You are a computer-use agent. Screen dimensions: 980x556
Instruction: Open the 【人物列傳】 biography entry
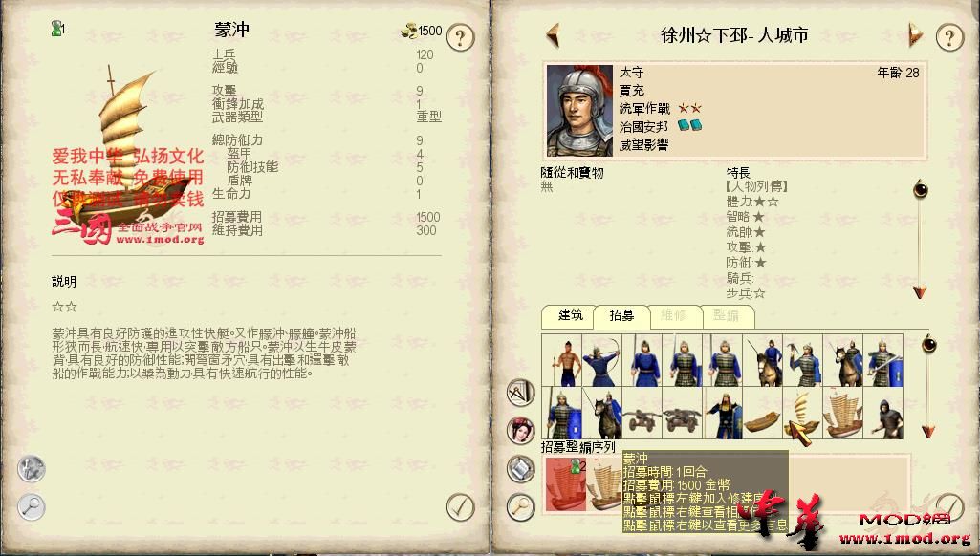[756, 186]
